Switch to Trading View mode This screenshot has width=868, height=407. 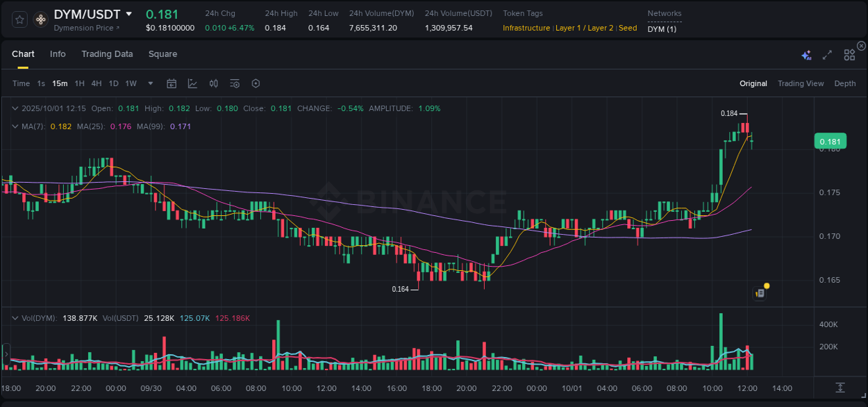point(801,83)
